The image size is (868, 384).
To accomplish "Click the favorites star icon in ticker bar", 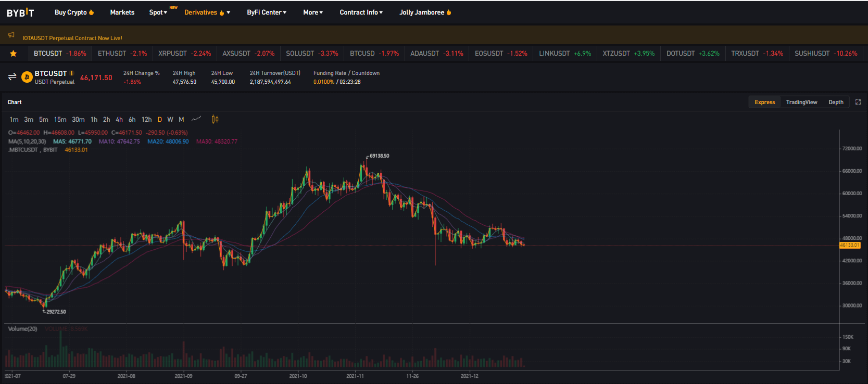I will pos(14,54).
